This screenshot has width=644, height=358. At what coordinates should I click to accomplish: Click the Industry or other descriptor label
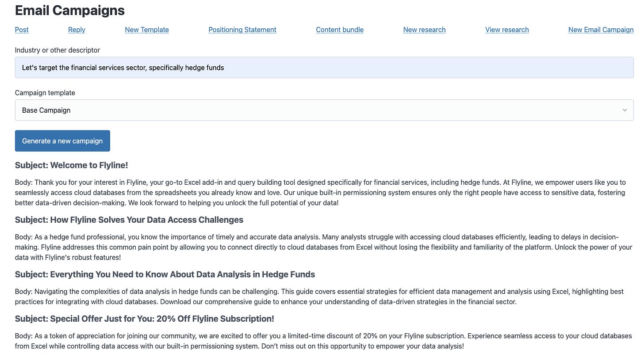pos(57,50)
